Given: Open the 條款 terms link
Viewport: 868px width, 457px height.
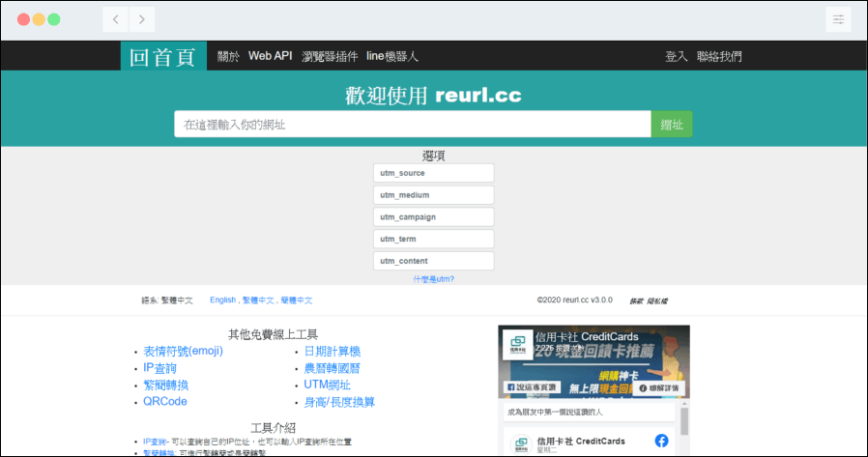Looking at the screenshot, I should tap(636, 301).
